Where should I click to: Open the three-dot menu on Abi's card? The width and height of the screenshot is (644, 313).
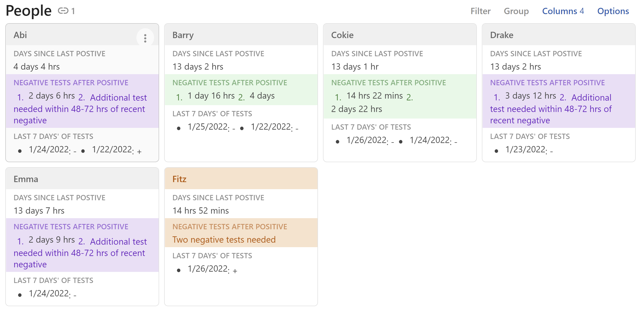pyautogui.click(x=145, y=38)
